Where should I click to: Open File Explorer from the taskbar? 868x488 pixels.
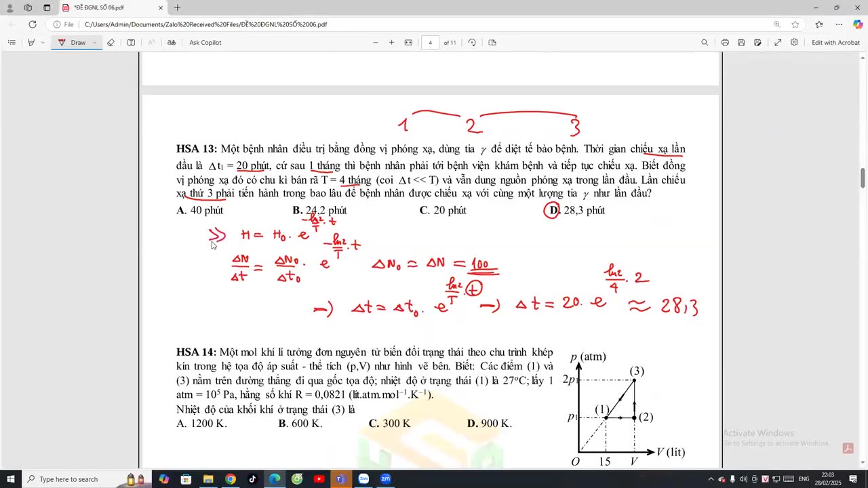click(208, 479)
